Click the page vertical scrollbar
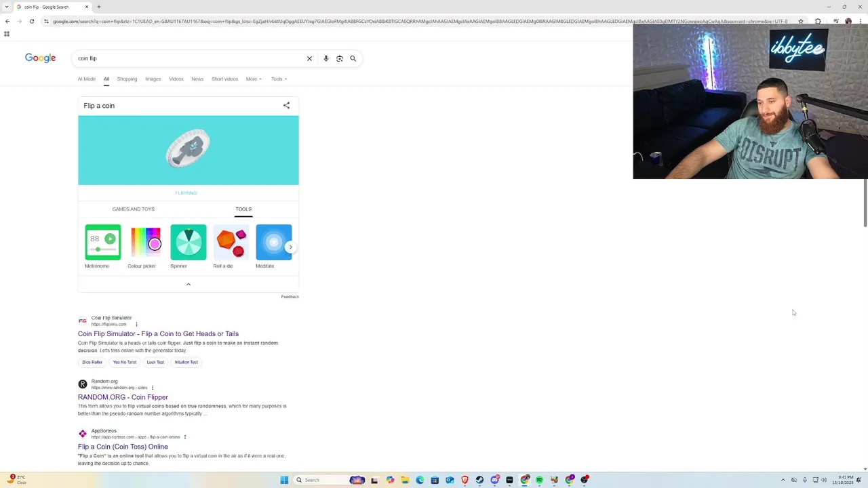Viewport: 868px width, 488px height. click(x=865, y=203)
